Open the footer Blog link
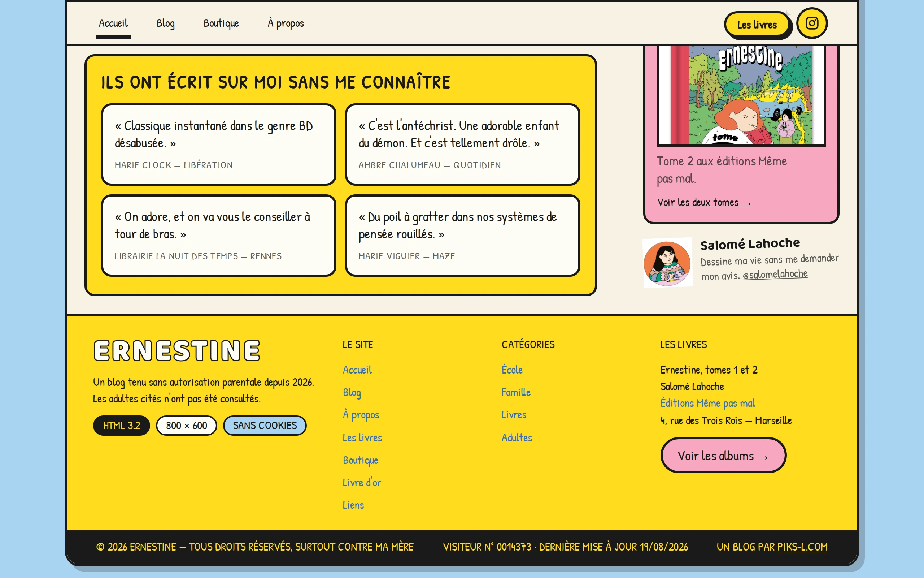This screenshot has width=924, height=578. [352, 392]
